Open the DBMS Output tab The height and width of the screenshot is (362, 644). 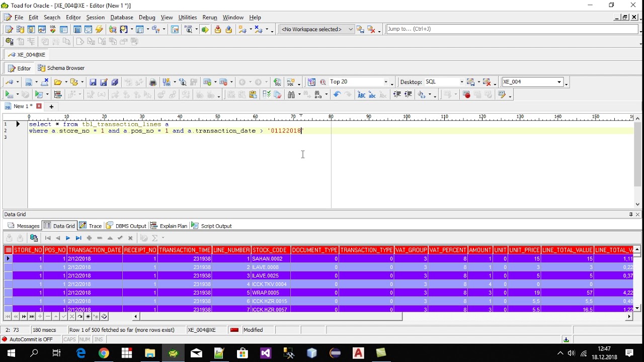pos(126,226)
